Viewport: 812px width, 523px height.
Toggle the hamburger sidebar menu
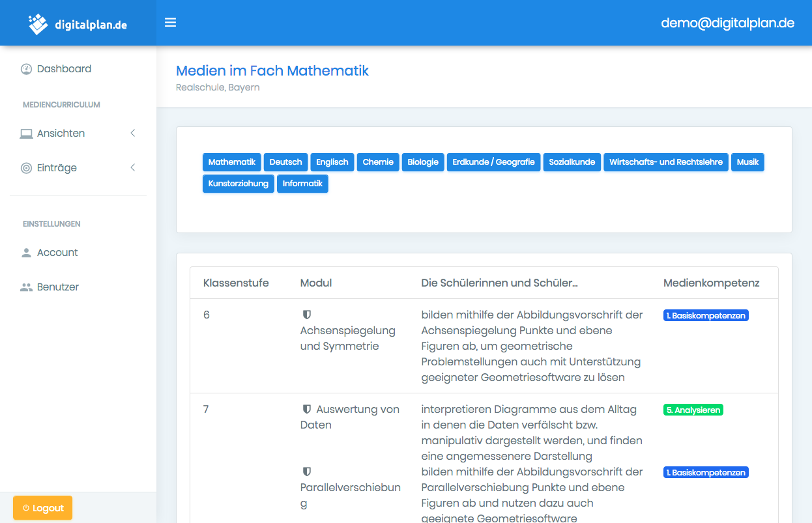click(170, 23)
